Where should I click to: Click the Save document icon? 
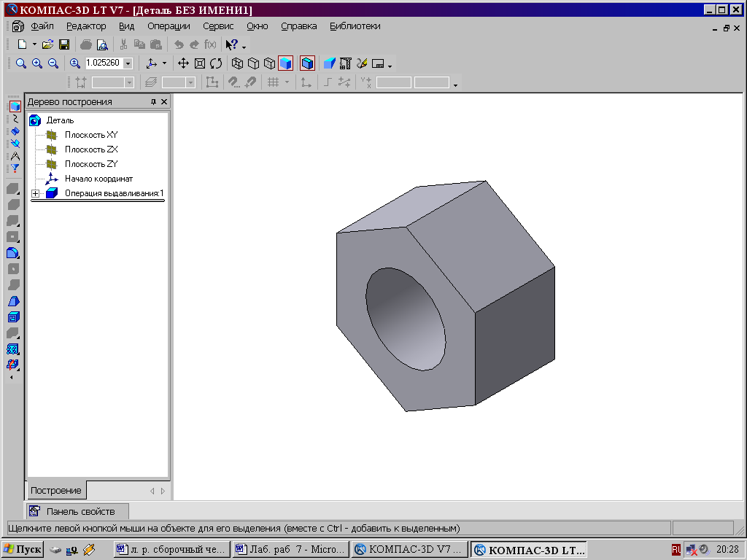pos(64,44)
